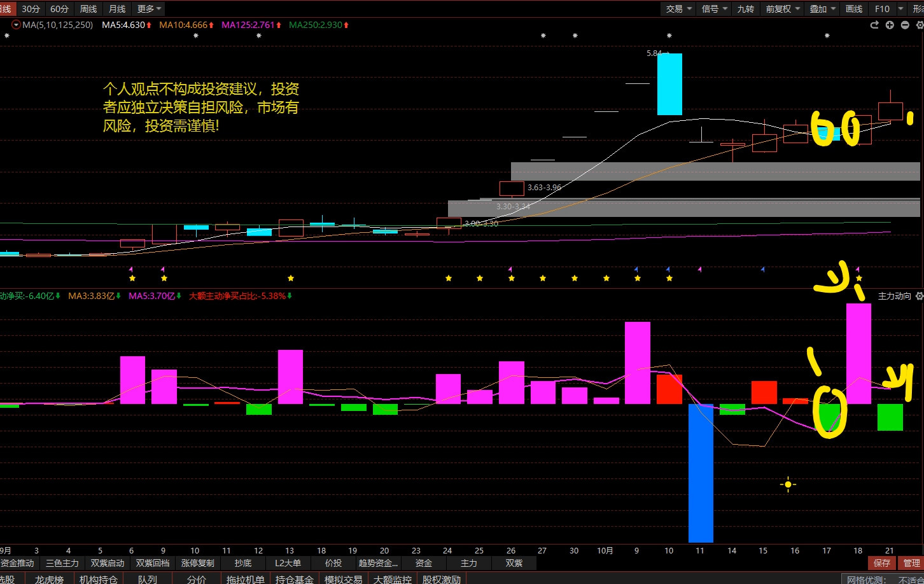Click the 大额主动净买占比 -5.38% label
Screen dimensions: 924x584
tap(237, 296)
